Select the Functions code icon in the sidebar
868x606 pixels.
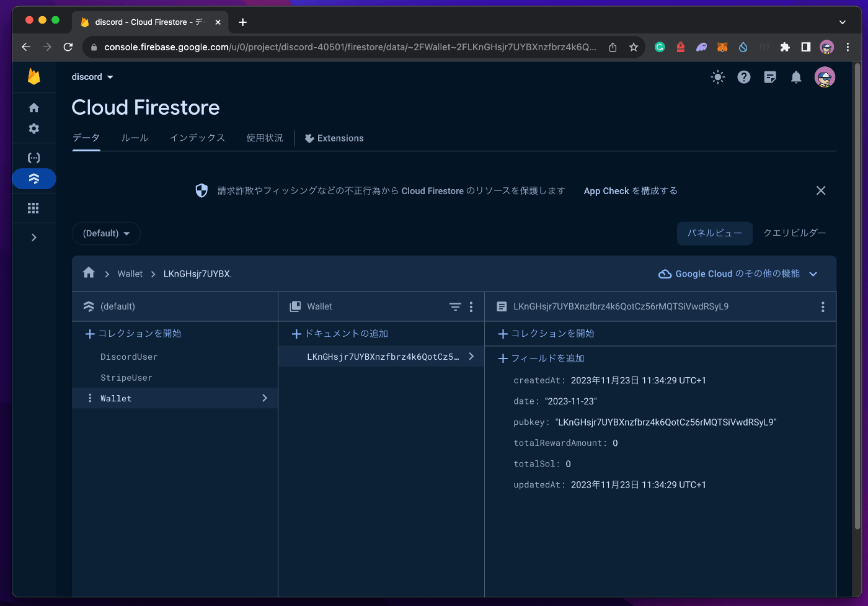click(34, 158)
